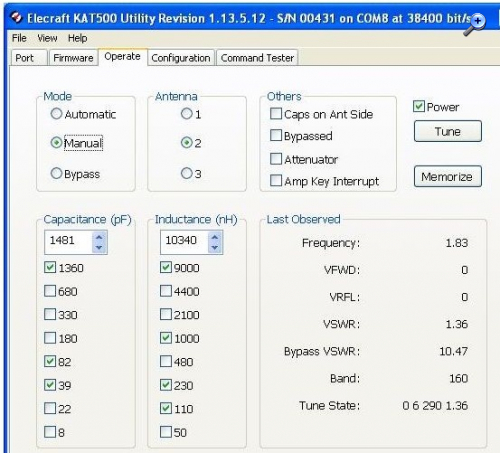Viewport: 500px width, 453px height.
Task: Open the Command Tester tab
Action: click(257, 58)
